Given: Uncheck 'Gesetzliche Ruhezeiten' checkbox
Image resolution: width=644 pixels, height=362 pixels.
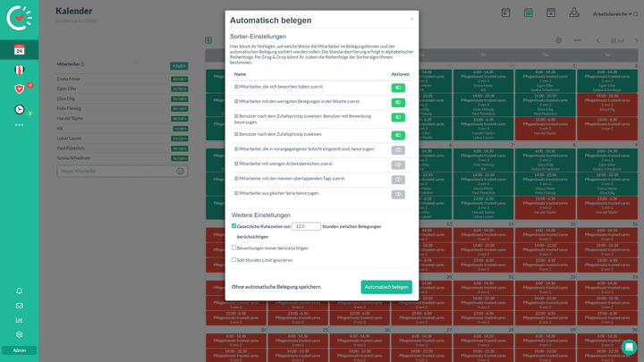Looking at the screenshot, I should (x=234, y=226).
